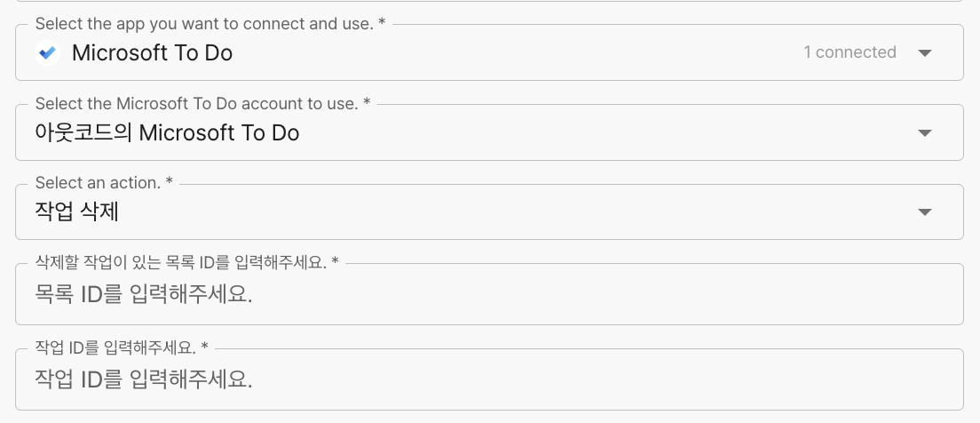980x423 pixels.
Task: Expand the app selection dropdown arrow
Action: (x=924, y=53)
